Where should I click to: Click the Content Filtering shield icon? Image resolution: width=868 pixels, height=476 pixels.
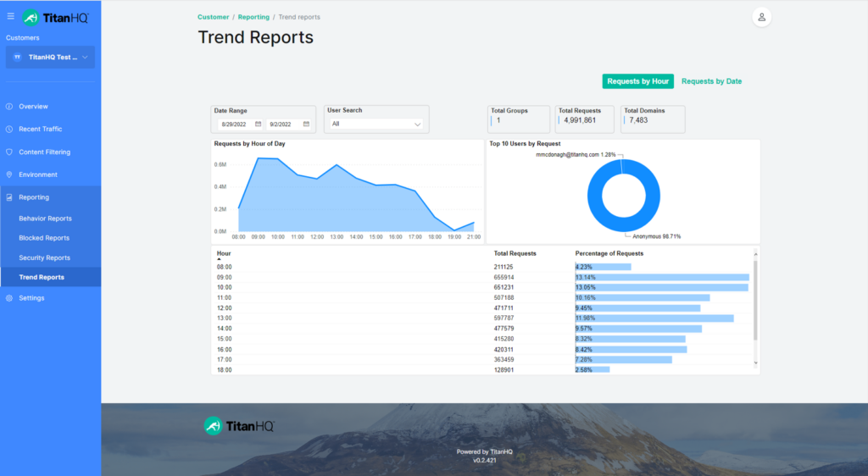coord(9,152)
